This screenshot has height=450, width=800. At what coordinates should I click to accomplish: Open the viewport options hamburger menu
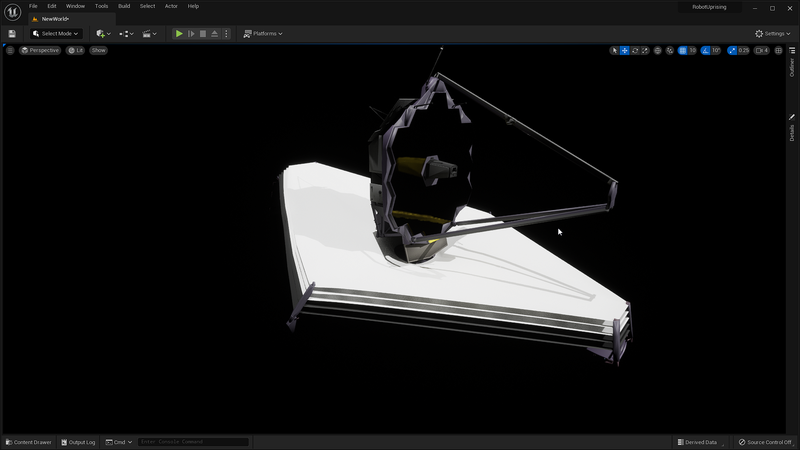[10, 50]
